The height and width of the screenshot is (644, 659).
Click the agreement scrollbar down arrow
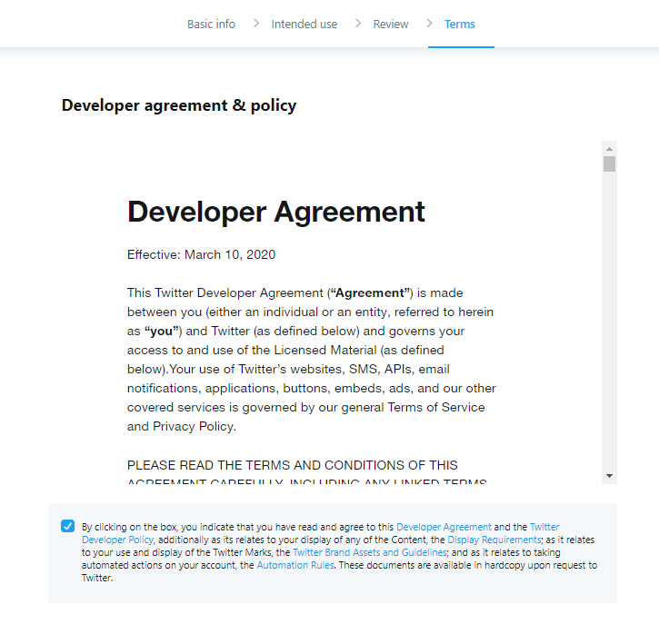pos(609,476)
